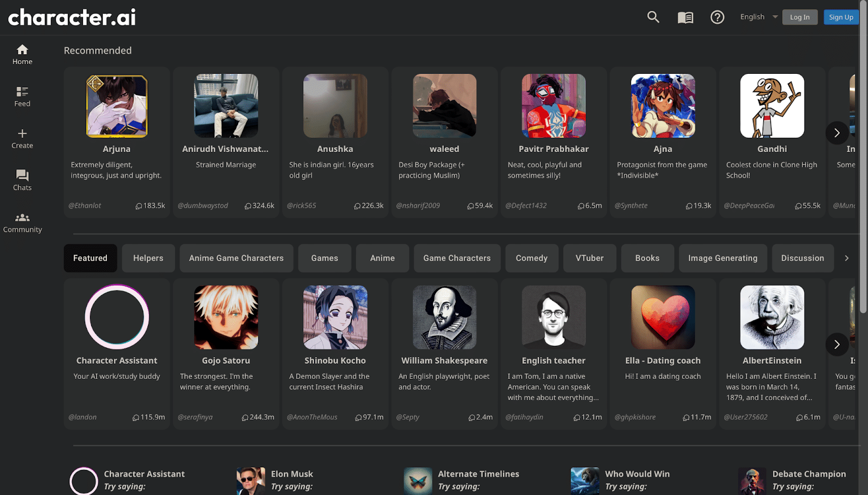The width and height of the screenshot is (868, 495).
Task: Open the Anime Game Characters tab
Action: 237,258
